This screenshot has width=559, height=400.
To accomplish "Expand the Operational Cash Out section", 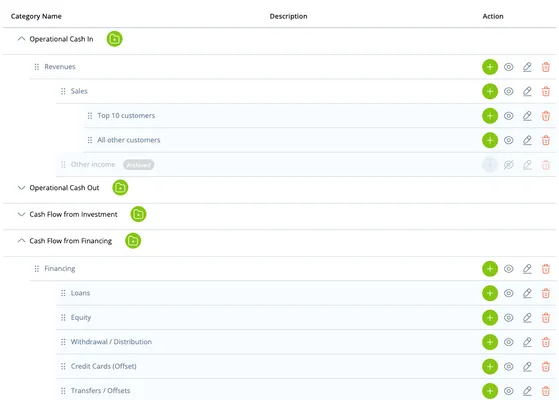I will pyautogui.click(x=21, y=188).
